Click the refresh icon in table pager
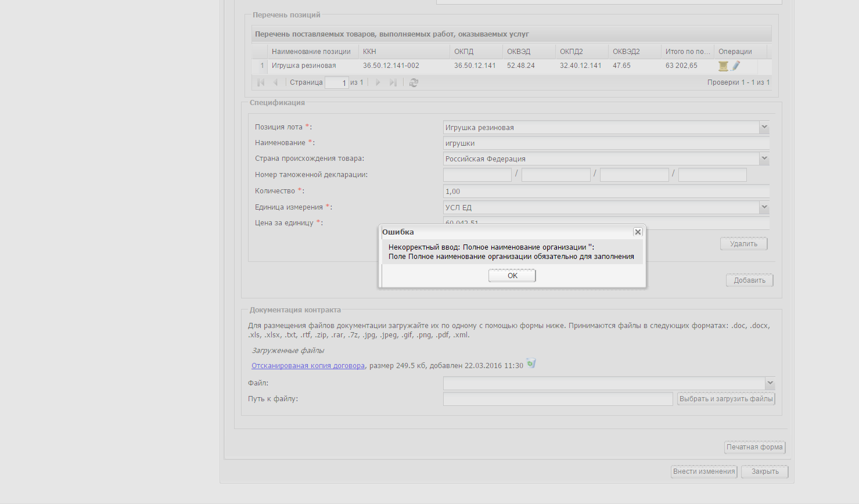 tap(414, 83)
